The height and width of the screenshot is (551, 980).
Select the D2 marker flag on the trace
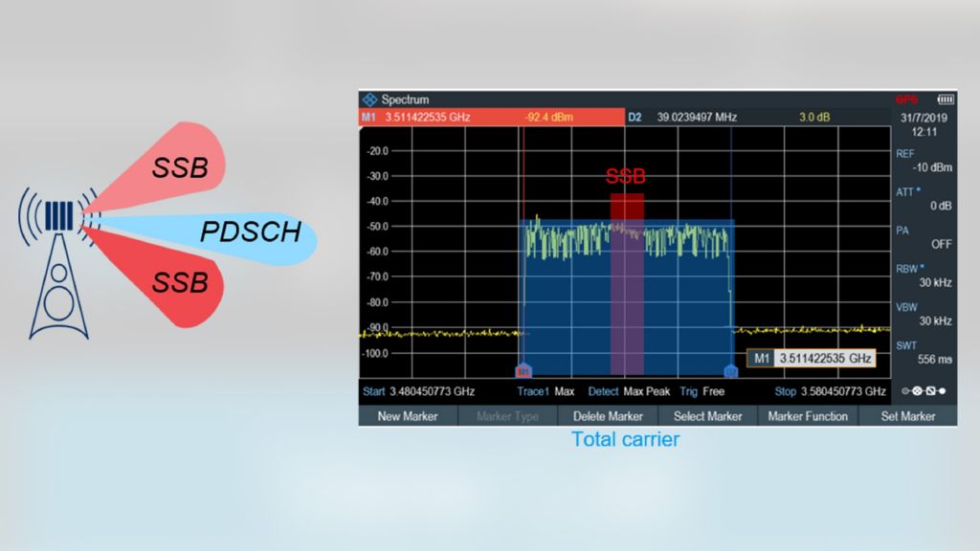(730, 370)
